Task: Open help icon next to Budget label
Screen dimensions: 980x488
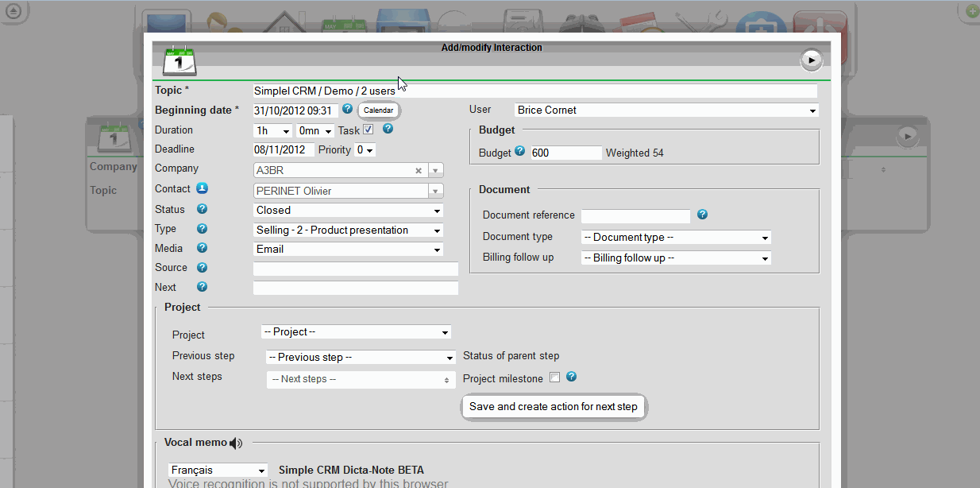Action: (520, 151)
